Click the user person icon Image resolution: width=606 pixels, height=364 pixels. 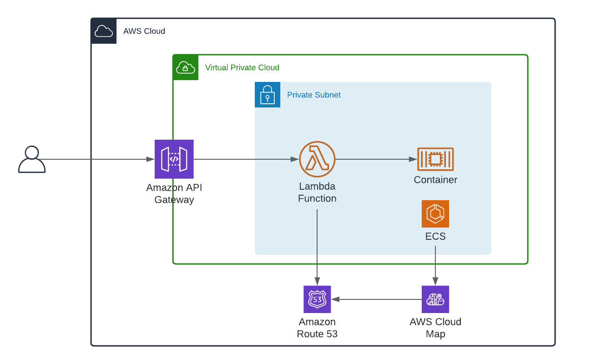point(32,159)
